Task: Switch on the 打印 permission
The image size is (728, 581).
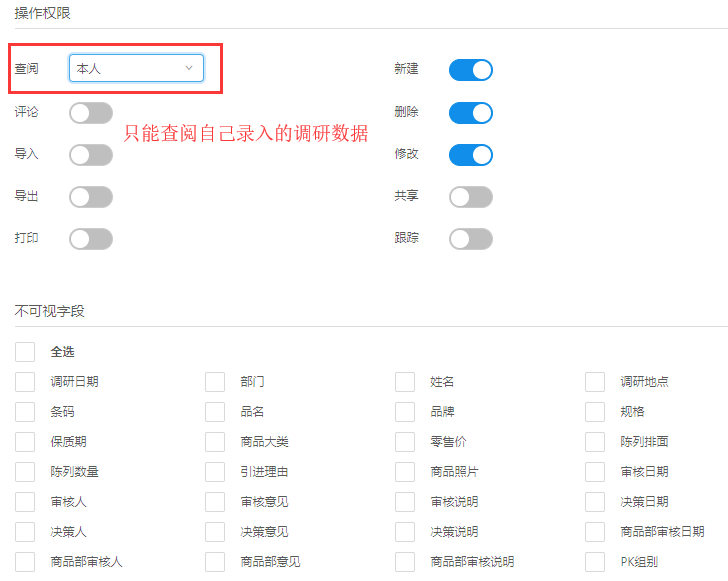Action: click(91, 239)
